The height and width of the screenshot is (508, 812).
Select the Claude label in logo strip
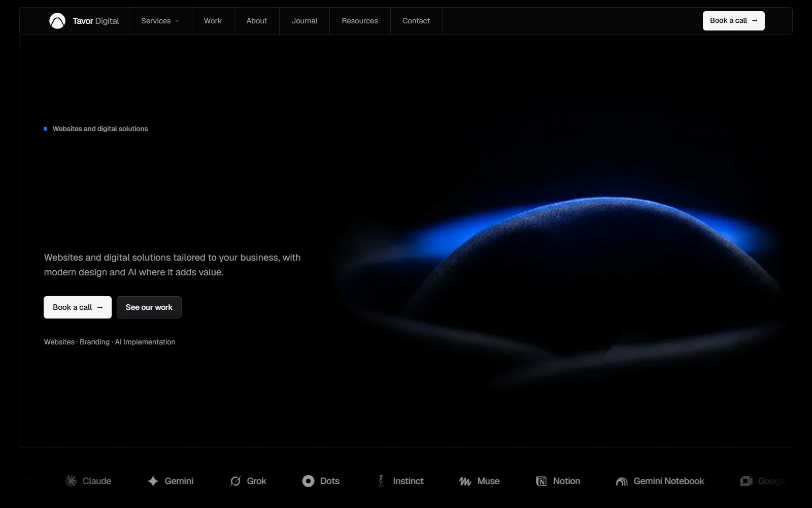[97, 481]
